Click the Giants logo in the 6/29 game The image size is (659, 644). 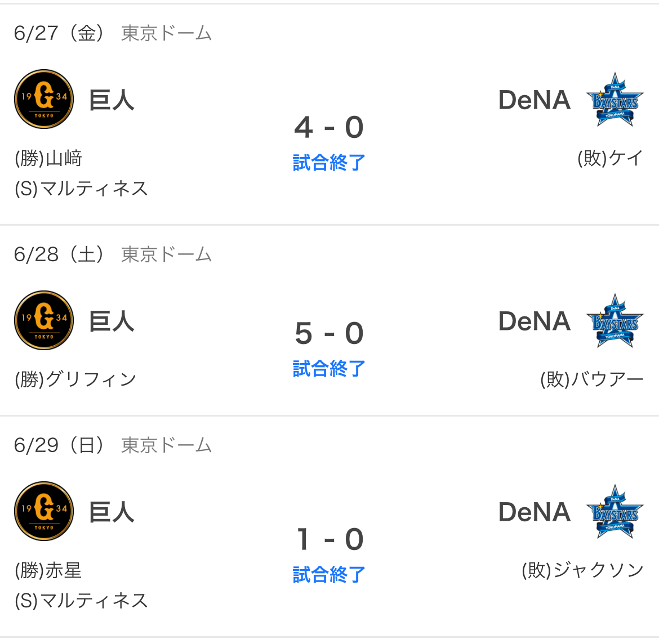44,511
